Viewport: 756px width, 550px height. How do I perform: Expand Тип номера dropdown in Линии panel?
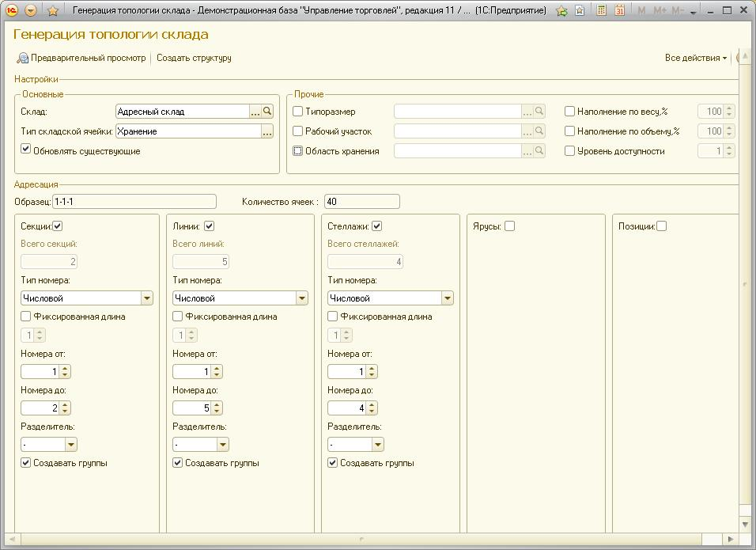[302, 298]
